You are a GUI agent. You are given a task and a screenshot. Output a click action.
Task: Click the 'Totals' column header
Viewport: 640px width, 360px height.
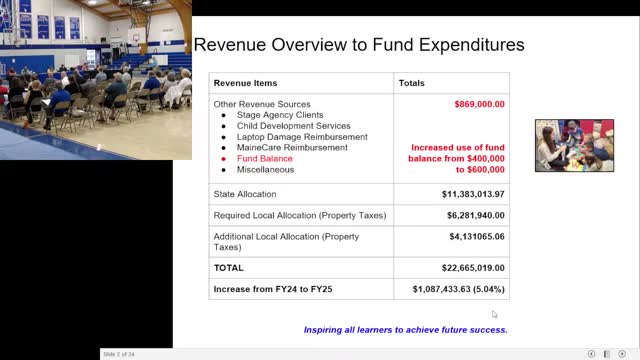[x=411, y=83]
